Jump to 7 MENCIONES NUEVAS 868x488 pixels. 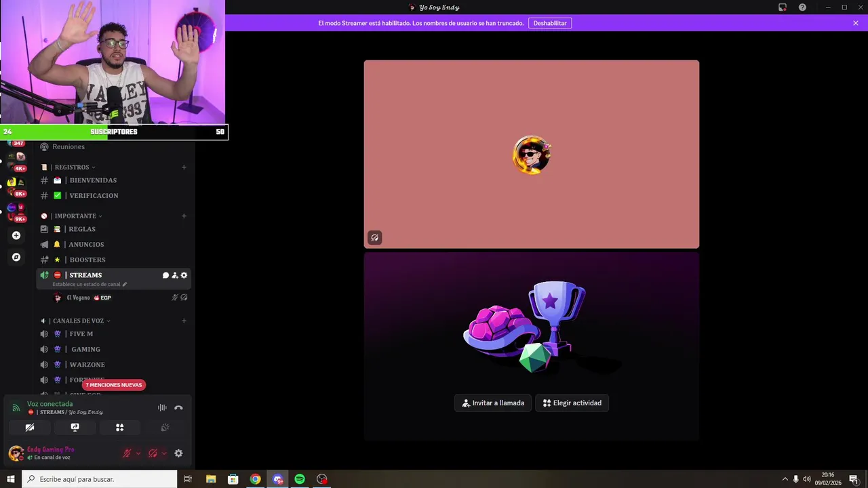(114, 385)
